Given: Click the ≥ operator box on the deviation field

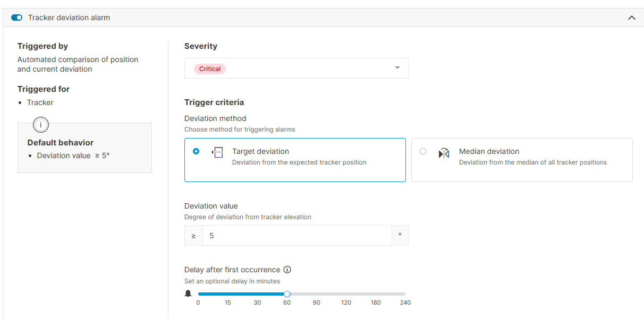Looking at the screenshot, I should [x=193, y=235].
